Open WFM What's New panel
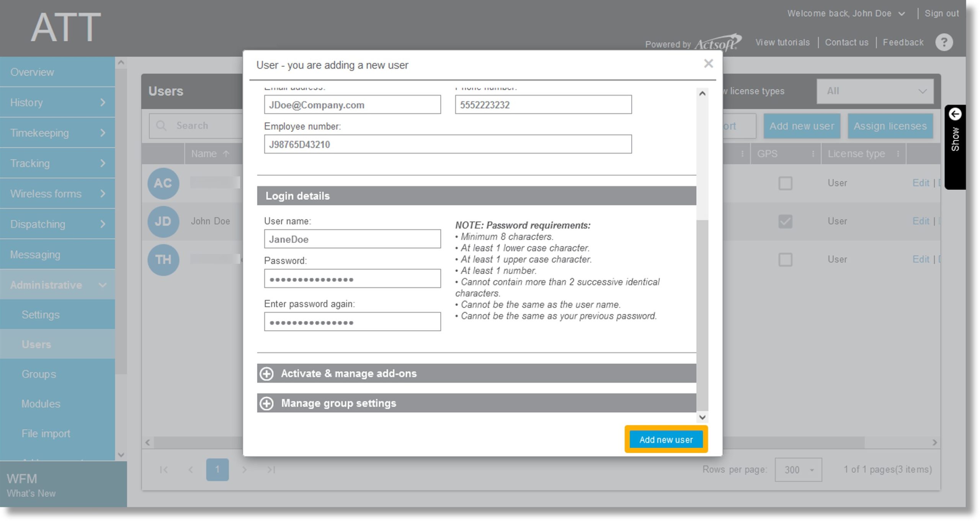 pyautogui.click(x=63, y=485)
